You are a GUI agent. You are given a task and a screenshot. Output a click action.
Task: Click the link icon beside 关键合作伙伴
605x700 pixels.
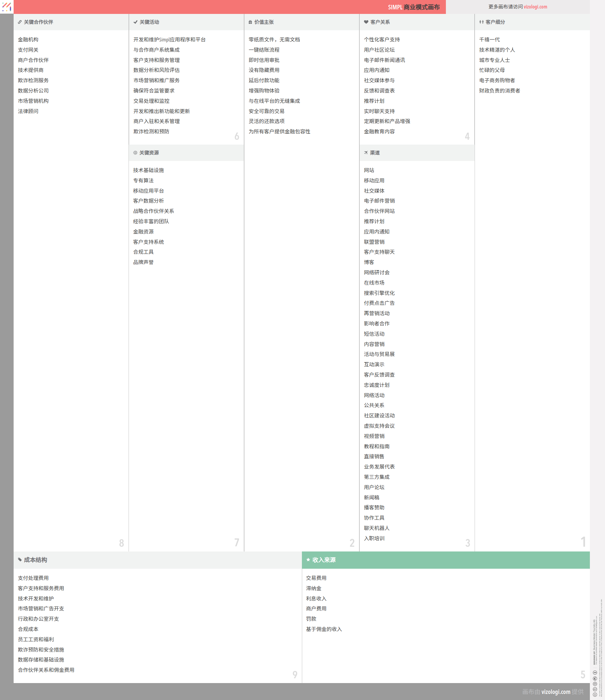coord(20,22)
